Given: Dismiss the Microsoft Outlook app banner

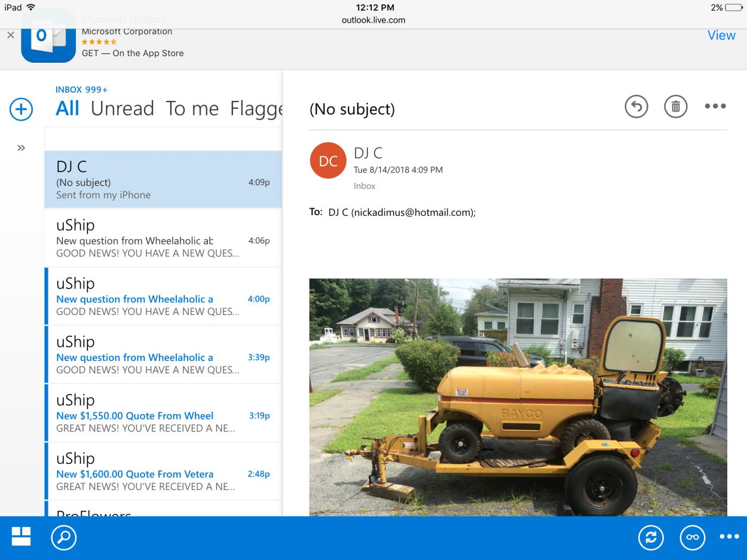Looking at the screenshot, I should (10, 35).
